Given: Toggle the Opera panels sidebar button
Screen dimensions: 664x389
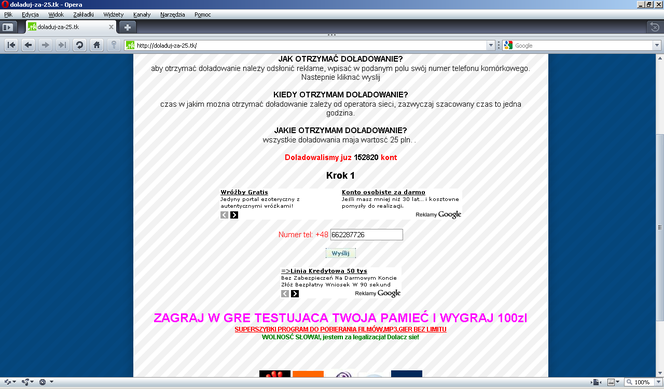Looking at the screenshot, I should [x=8, y=27].
